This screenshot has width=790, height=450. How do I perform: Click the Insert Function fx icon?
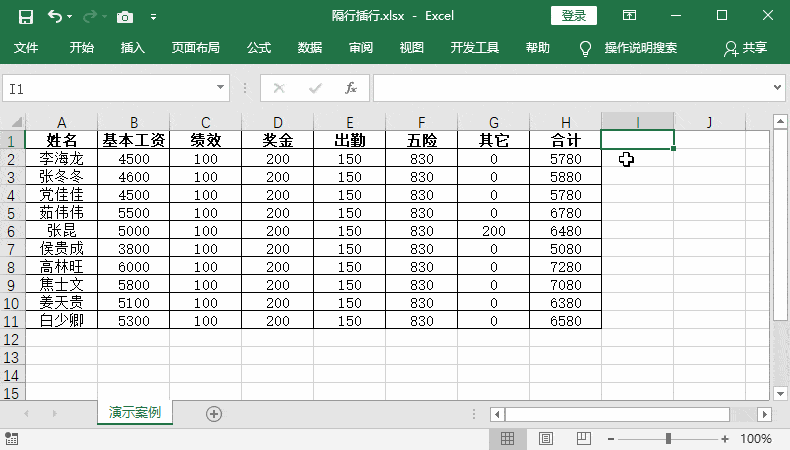click(351, 88)
